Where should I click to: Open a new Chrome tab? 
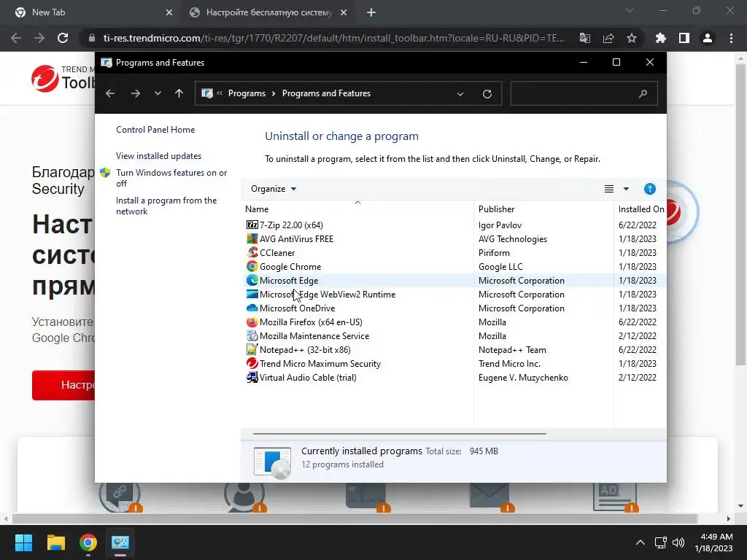(371, 12)
